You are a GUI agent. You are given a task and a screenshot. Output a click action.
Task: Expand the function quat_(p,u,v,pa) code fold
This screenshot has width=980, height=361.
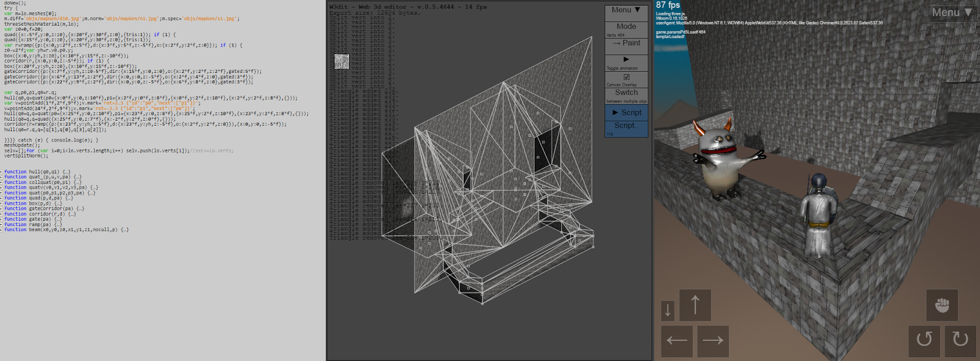pyautogui.click(x=2, y=177)
